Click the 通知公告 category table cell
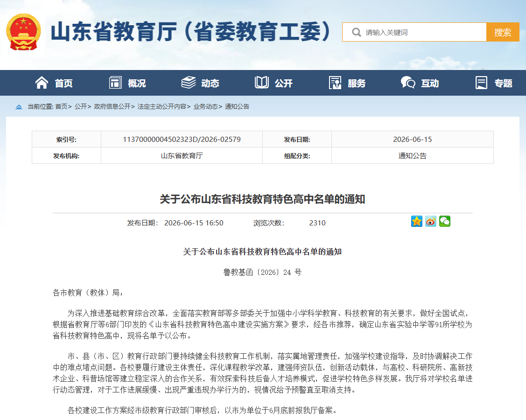The width and height of the screenshot is (526, 420). (x=412, y=156)
